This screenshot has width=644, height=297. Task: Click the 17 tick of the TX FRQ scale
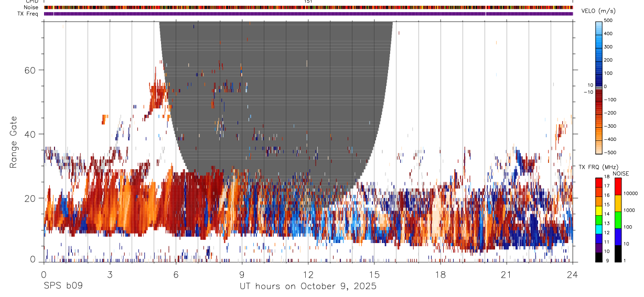pos(608,186)
